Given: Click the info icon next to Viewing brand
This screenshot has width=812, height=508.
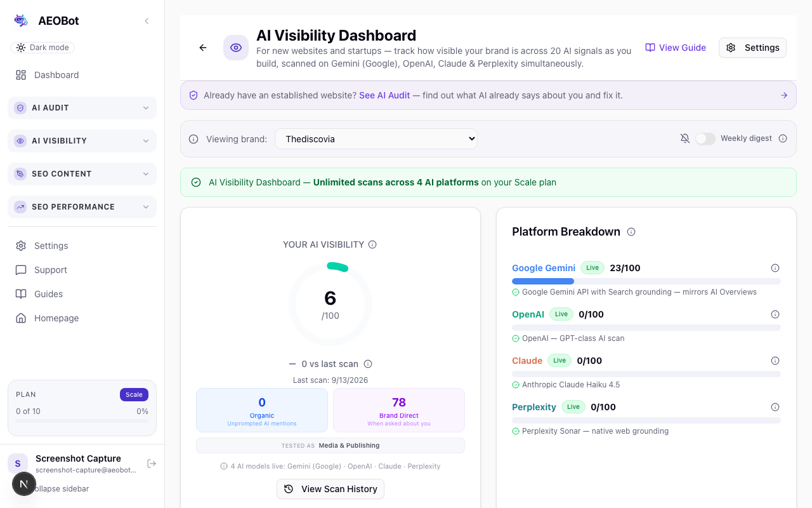Looking at the screenshot, I should tap(193, 139).
